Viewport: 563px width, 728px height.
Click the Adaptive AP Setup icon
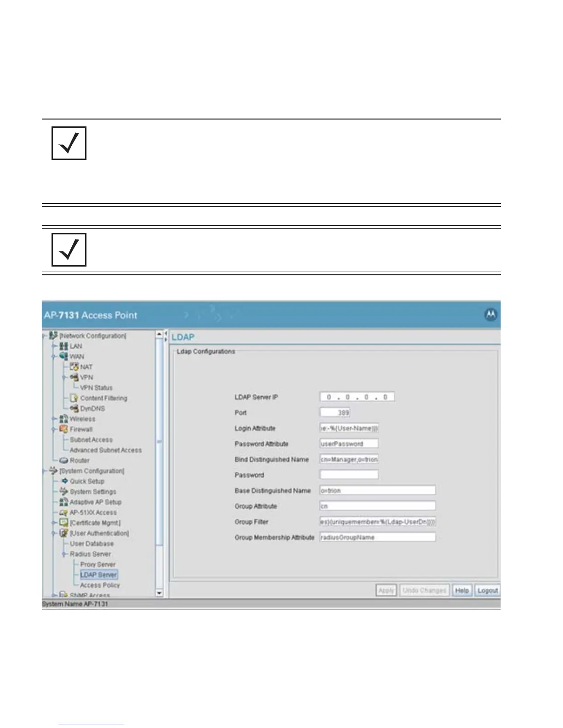click(64, 502)
